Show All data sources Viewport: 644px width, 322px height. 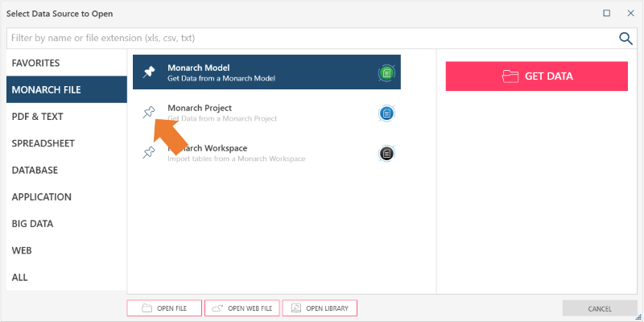pos(67,277)
